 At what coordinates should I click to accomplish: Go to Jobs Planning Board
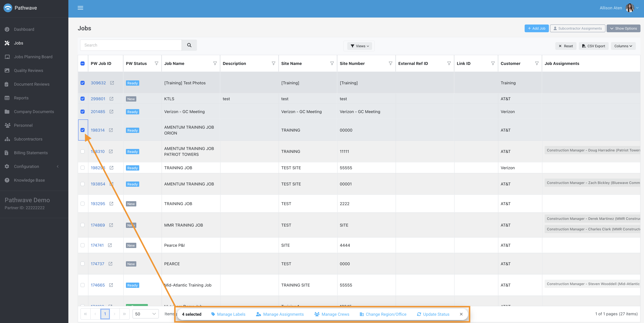click(x=33, y=57)
